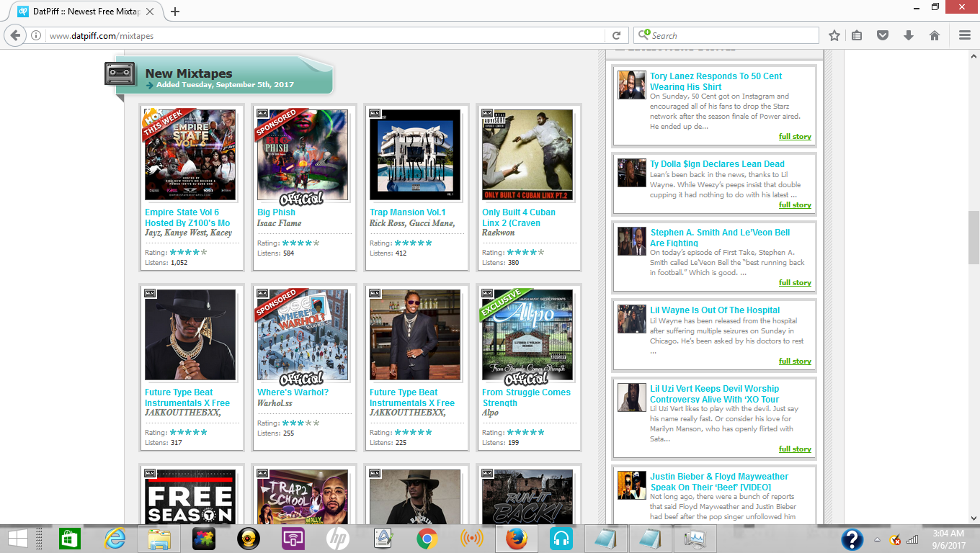Click artist name Raekwon
Viewport: 980px width, 553px height.
pos(499,233)
